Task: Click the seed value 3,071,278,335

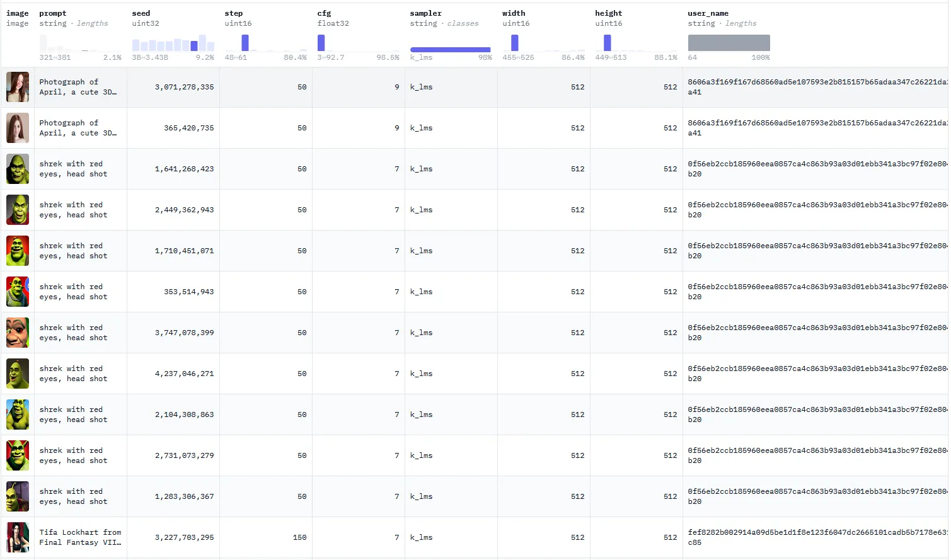Action: (185, 87)
